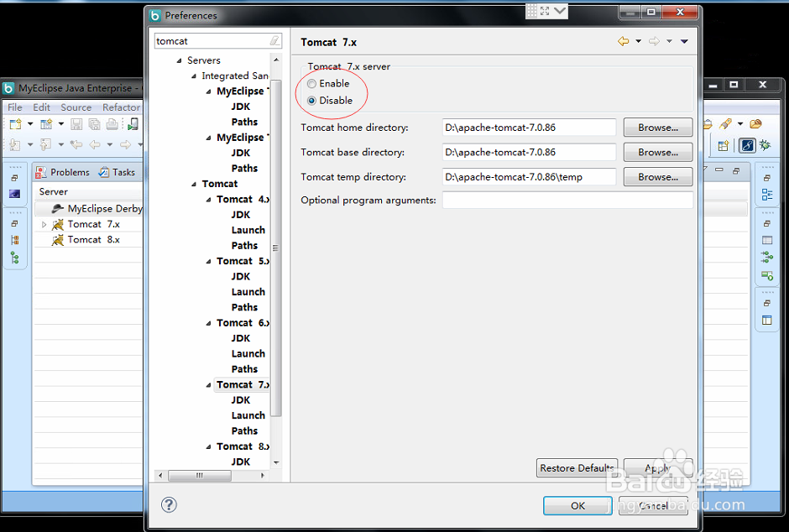Select JDK under Tomcat 4.x
789x532 pixels.
[x=241, y=215]
